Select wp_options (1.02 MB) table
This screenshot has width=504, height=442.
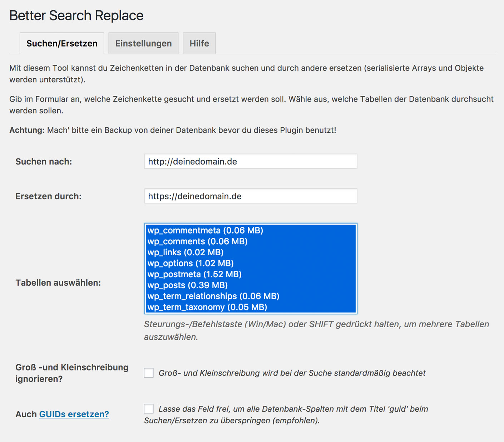coord(251,263)
